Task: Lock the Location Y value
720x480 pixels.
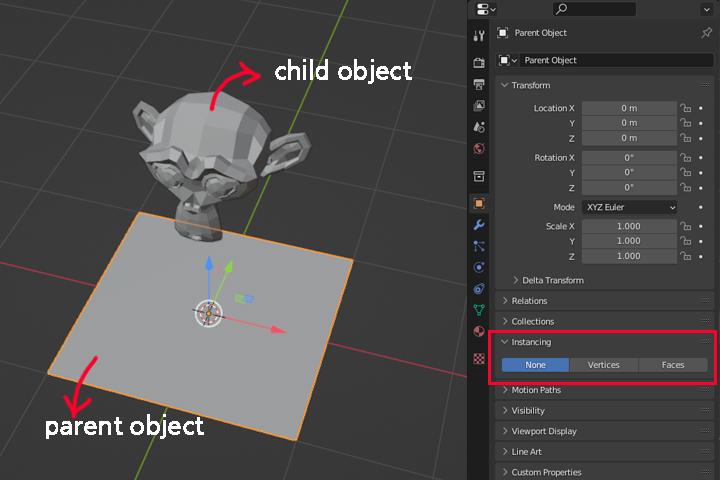Action: 686,123
